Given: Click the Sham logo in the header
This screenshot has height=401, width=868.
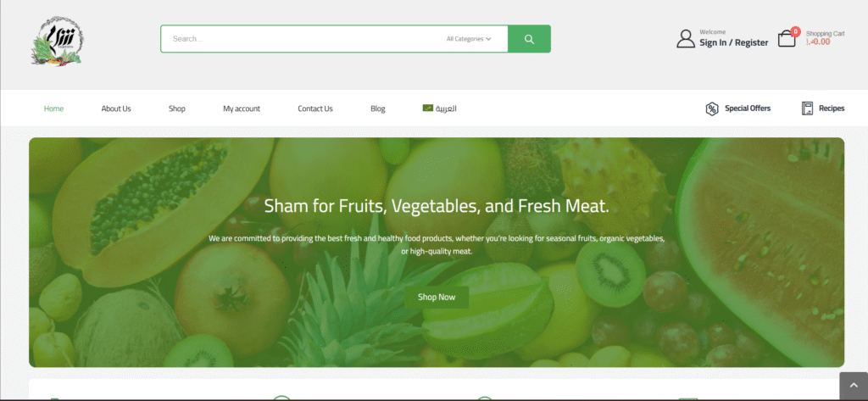Looking at the screenshot, I should click(57, 41).
